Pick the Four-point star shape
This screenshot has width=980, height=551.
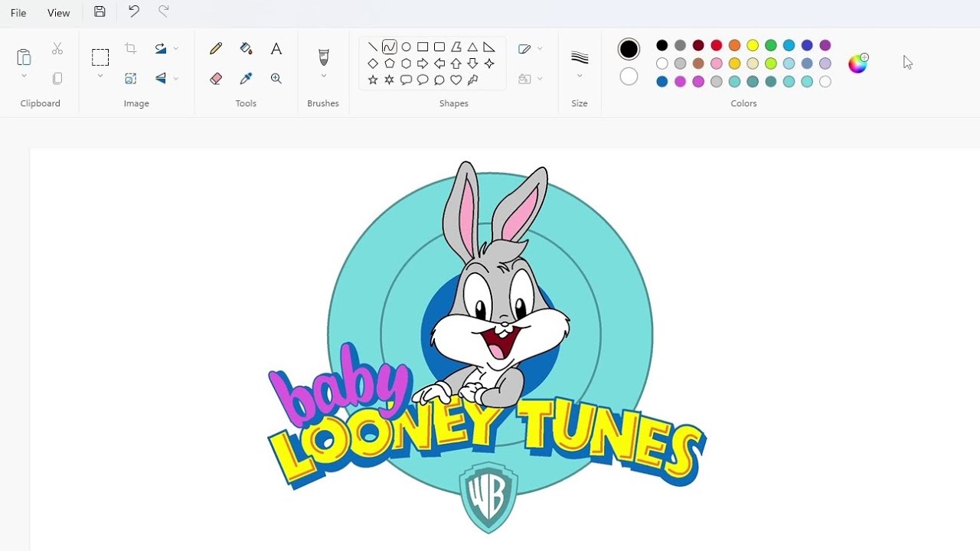(x=489, y=64)
